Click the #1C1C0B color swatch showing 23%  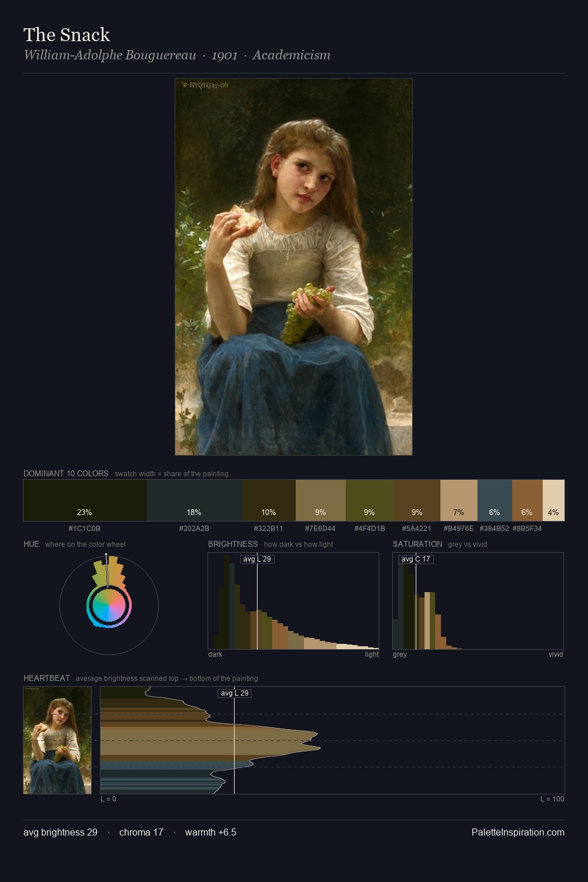click(85, 500)
